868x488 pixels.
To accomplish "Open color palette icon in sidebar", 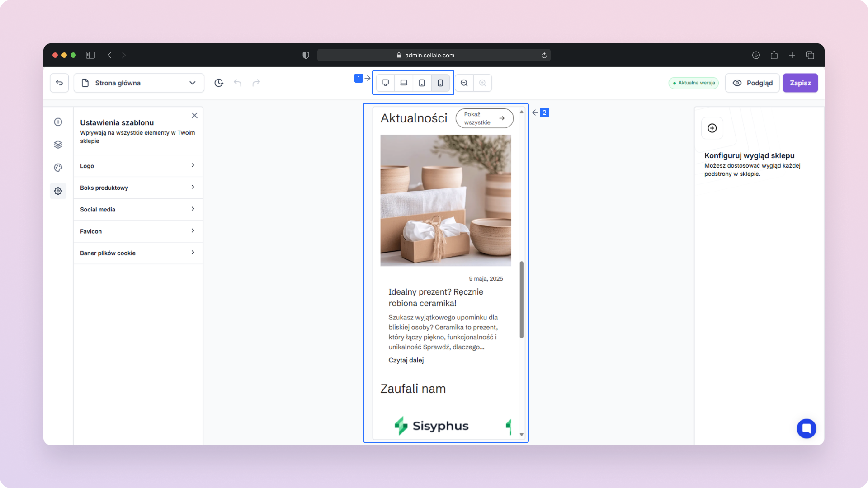I will pos(58,168).
